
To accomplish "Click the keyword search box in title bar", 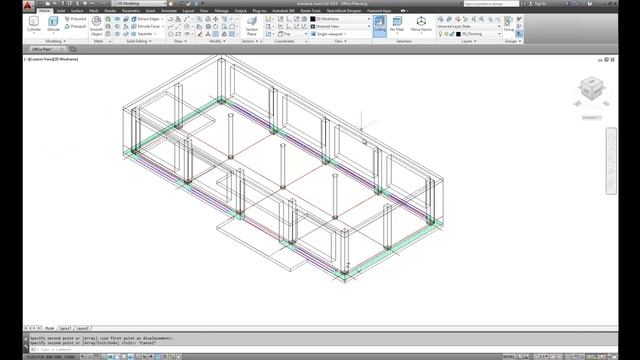I will click(491, 3).
